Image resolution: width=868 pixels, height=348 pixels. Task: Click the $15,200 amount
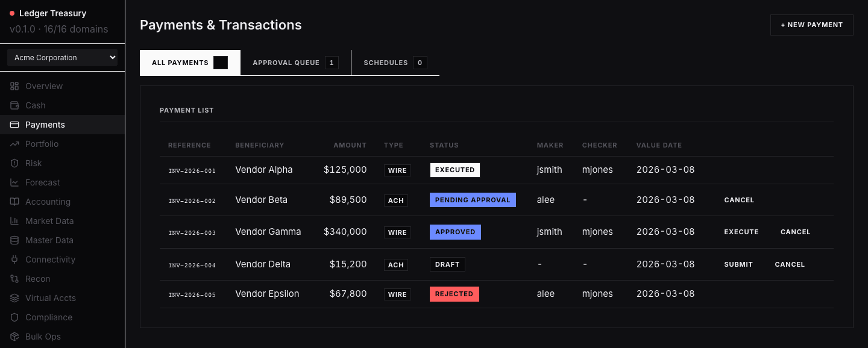click(x=348, y=264)
